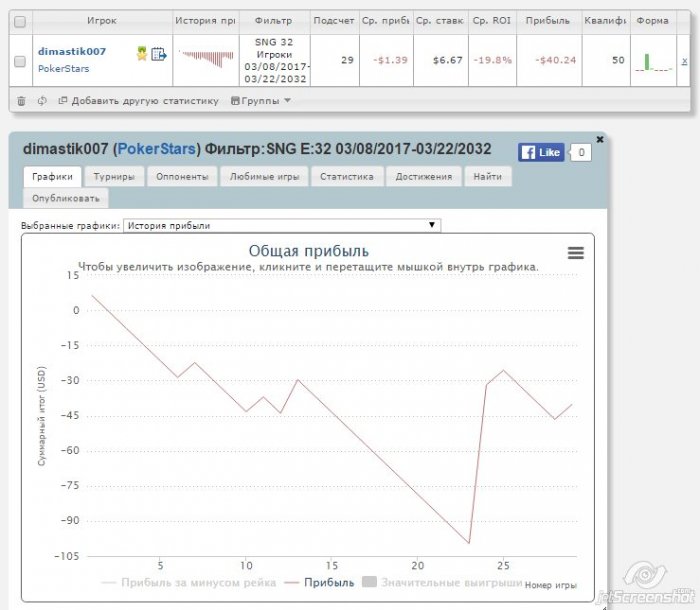
Task: Click the Общая прибыль chart title
Action: (x=308, y=251)
